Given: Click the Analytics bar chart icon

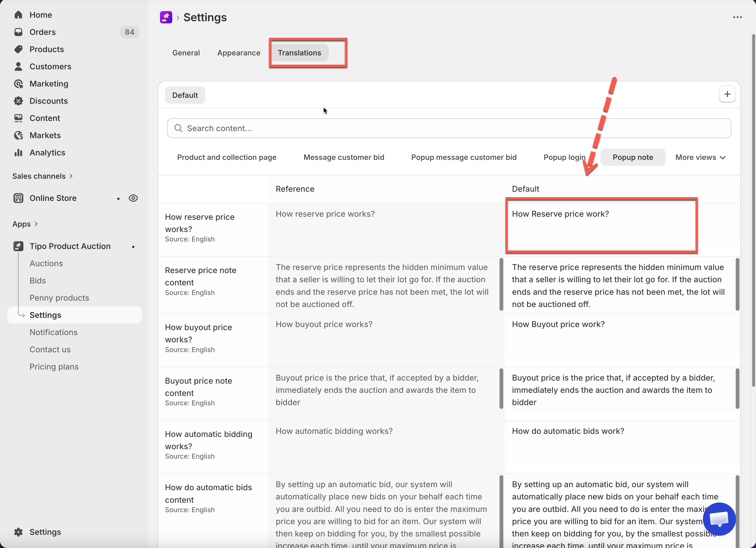Looking at the screenshot, I should (x=18, y=153).
